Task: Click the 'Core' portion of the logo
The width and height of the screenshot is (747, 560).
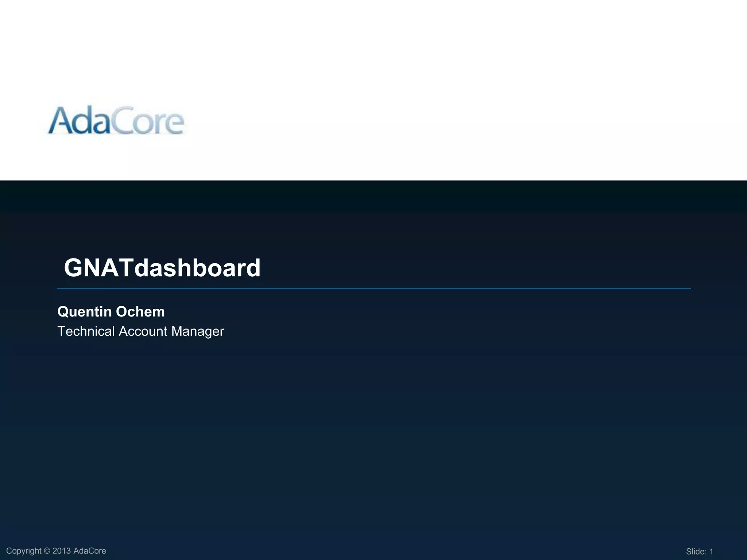Action: tap(147, 121)
